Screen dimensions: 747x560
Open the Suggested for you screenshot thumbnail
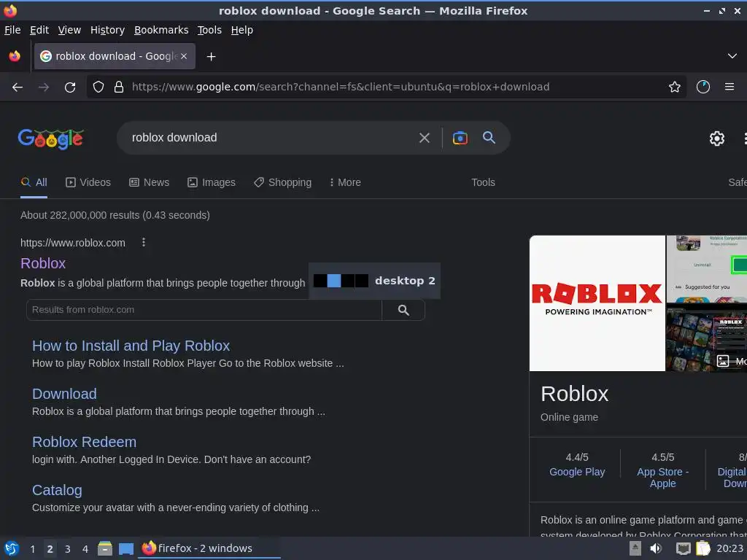coord(706,269)
